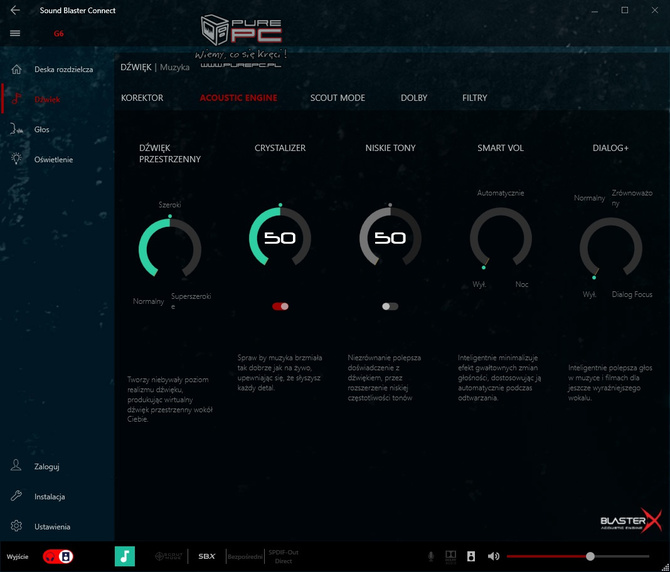The width and height of the screenshot is (670, 572).
Task: Click Zaloguj to log in
Action: (x=47, y=466)
